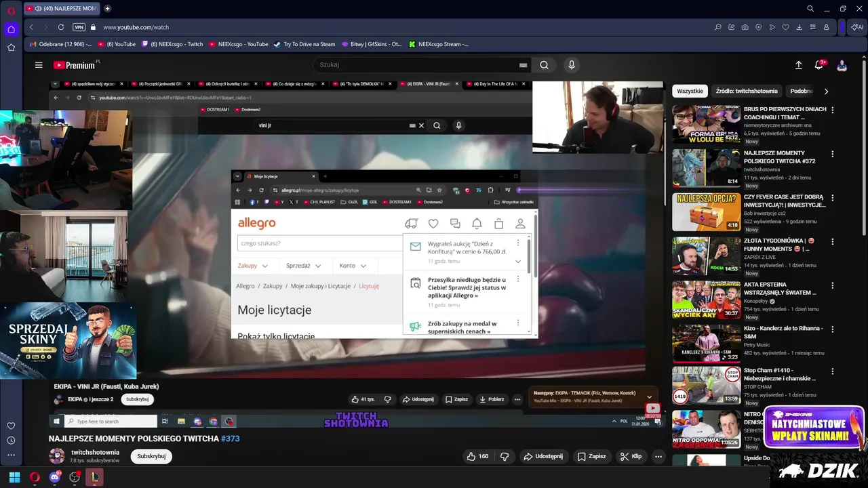Open the YouTube account avatar menu
Image resolution: width=868 pixels, height=488 pixels.
click(842, 65)
